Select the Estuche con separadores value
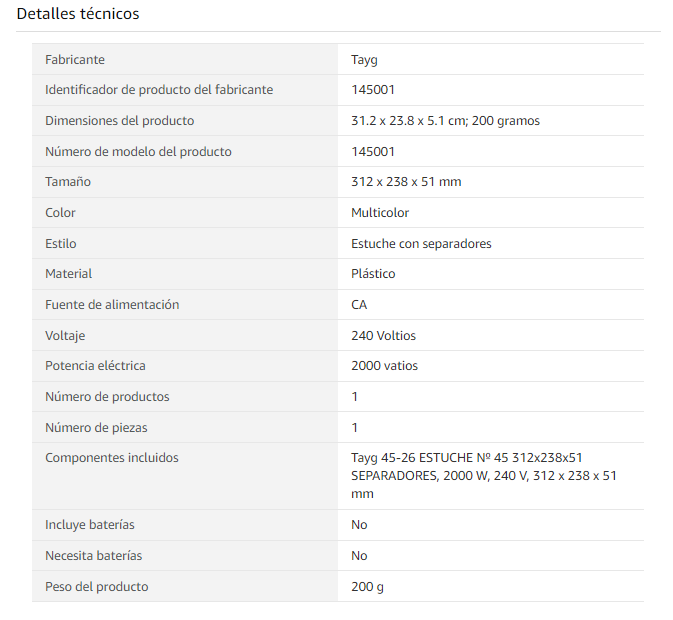The width and height of the screenshot is (673, 620). pyautogui.click(x=421, y=243)
